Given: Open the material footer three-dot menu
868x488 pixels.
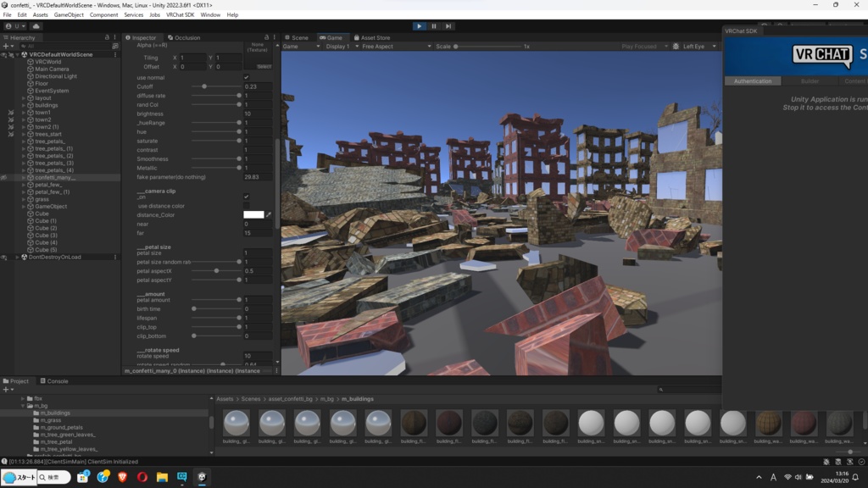Looking at the screenshot, I should (277, 371).
